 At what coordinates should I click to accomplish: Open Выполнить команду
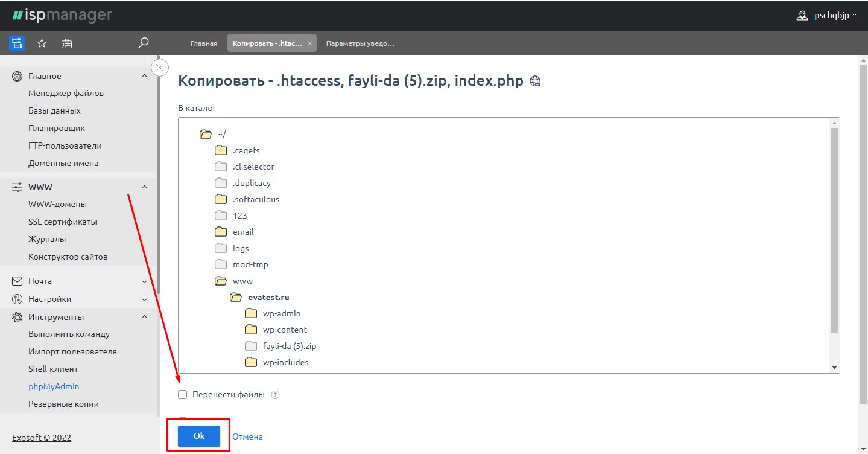(x=69, y=334)
